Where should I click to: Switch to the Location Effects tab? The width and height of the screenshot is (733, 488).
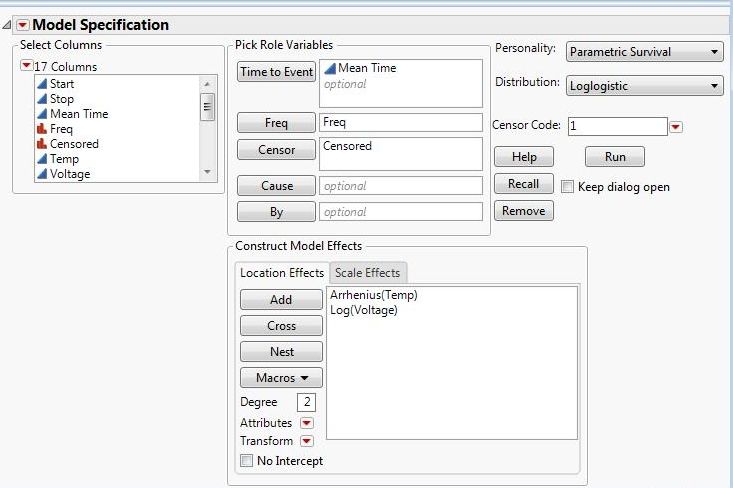coord(282,273)
